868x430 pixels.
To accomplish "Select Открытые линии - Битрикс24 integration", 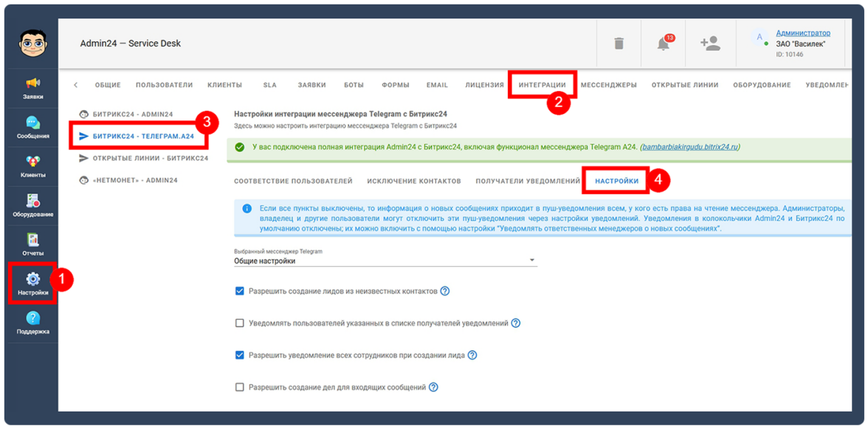I will pos(143,158).
